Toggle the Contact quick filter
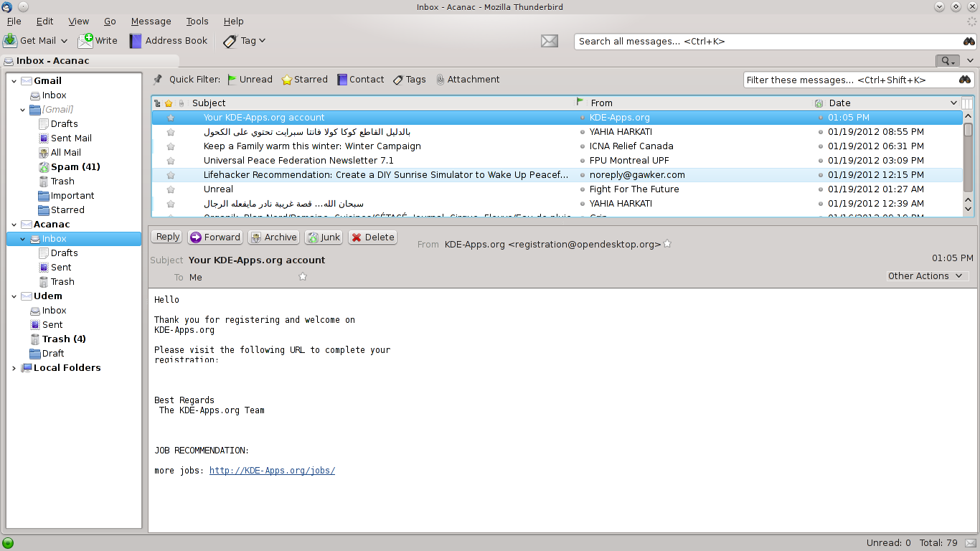980x551 pixels. (361, 80)
